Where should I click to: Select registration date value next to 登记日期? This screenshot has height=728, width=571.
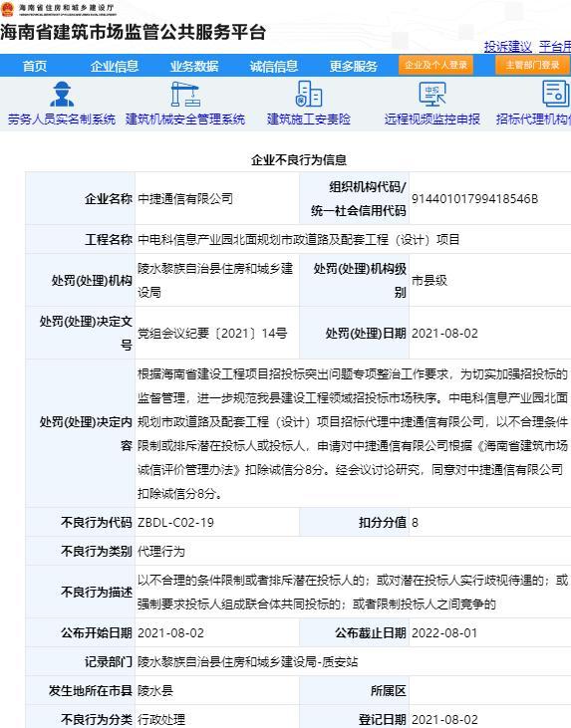[444, 720]
